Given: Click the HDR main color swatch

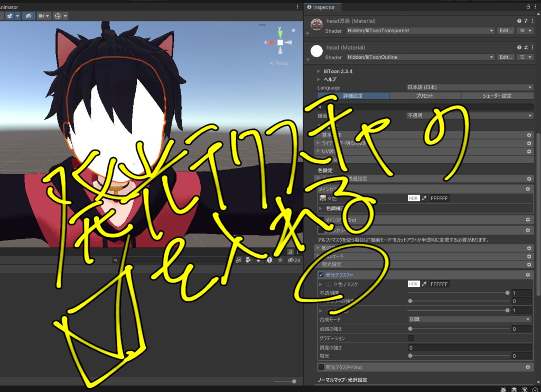Looking at the screenshot, I should coord(413,198).
